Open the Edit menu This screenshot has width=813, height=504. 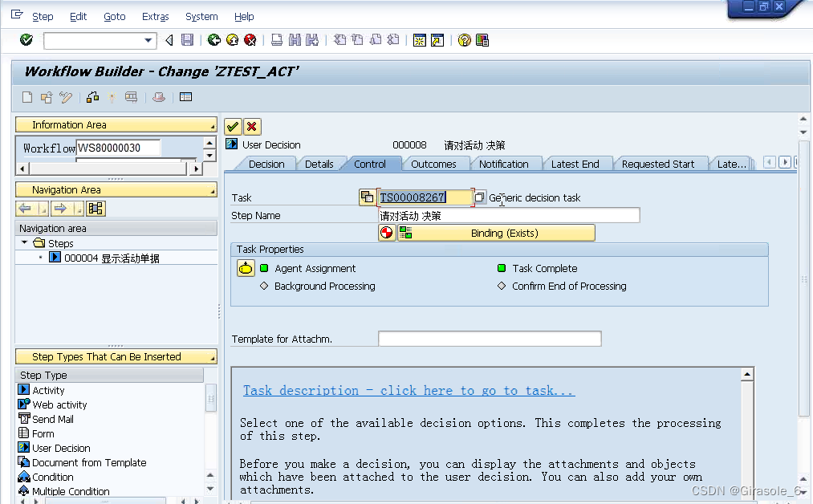pyautogui.click(x=79, y=17)
